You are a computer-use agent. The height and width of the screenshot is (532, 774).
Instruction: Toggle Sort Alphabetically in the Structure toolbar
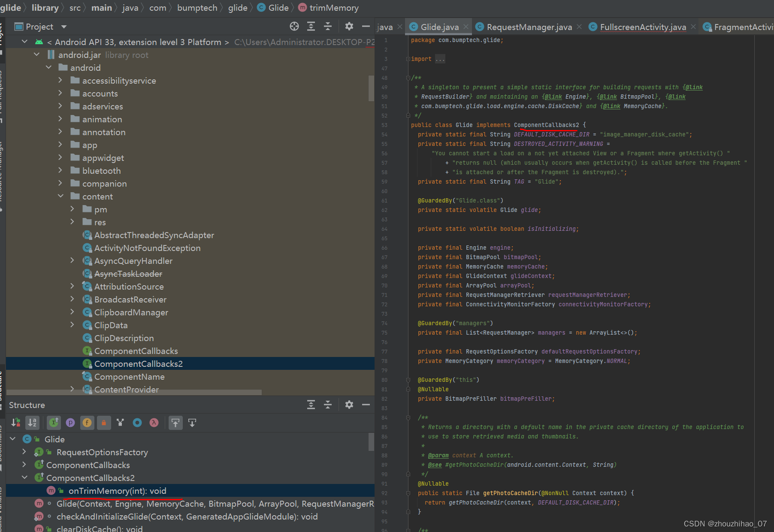coord(33,423)
